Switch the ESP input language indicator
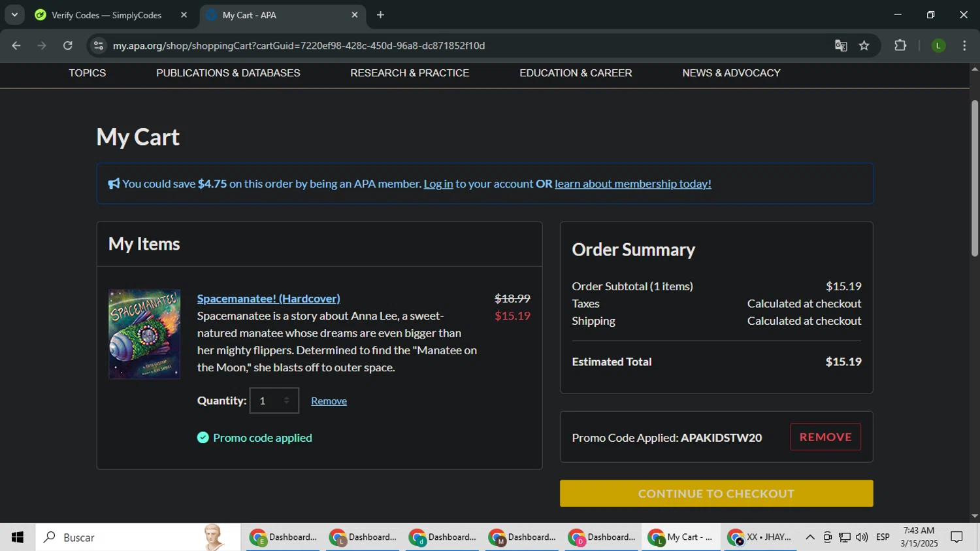The height and width of the screenshot is (551, 980). [883, 537]
